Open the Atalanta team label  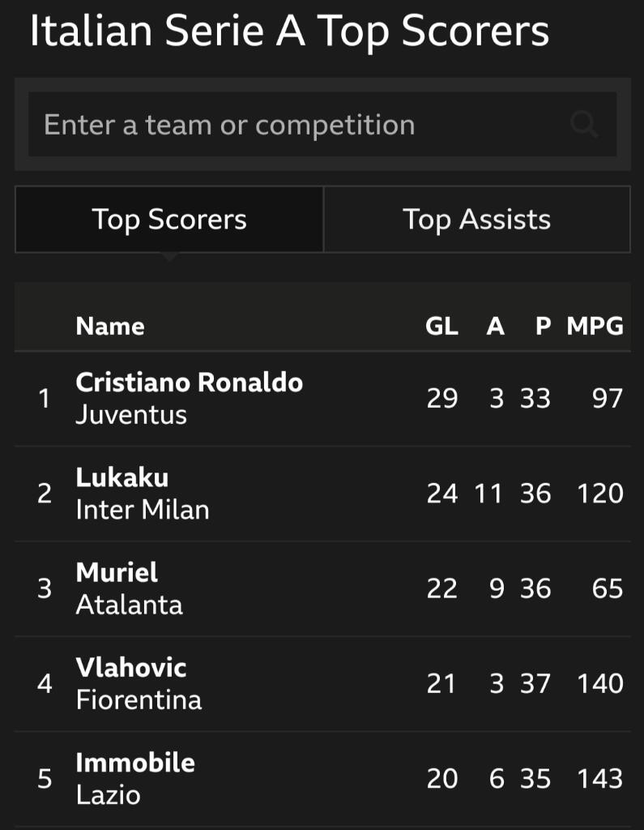pyautogui.click(x=130, y=605)
